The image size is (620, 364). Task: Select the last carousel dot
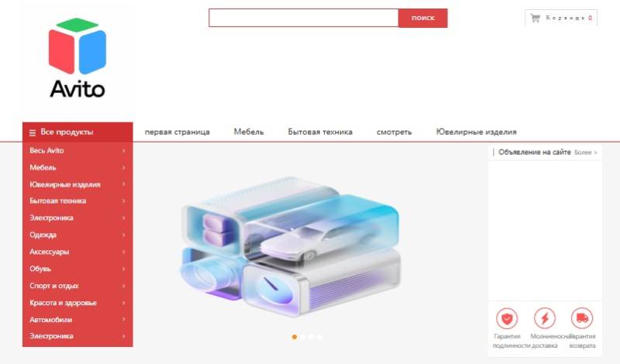pyautogui.click(x=319, y=337)
